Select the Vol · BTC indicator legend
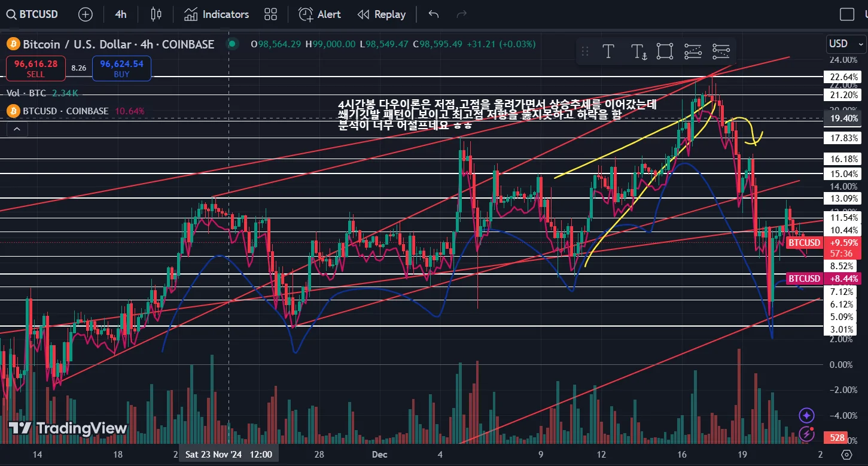The width and height of the screenshot is (868, 466). click(x=42, y=93)
